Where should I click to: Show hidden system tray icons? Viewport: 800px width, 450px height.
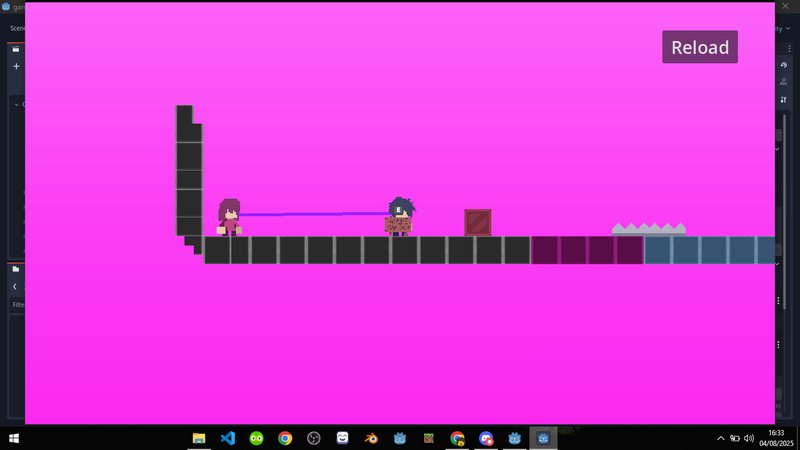[720, 438]
